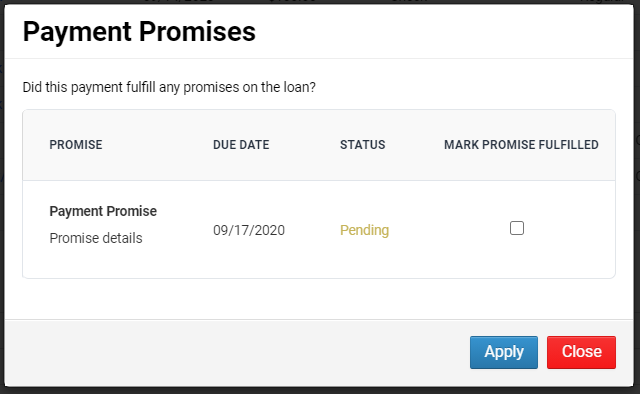Click the bold Payment Promise row title
This screenshot has height=394, width=640.
(x=103, y=211)
